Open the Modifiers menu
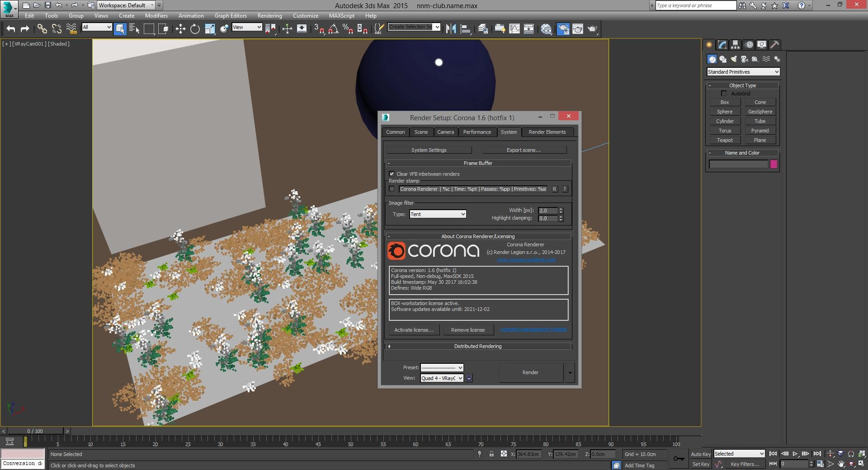This screenshot has height=470, width=868. (x=156, y=16)
